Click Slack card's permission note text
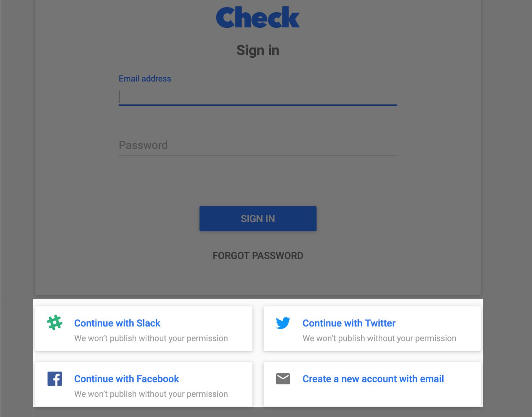The height and width of the screenshot is (417, 532). (151, 338)
